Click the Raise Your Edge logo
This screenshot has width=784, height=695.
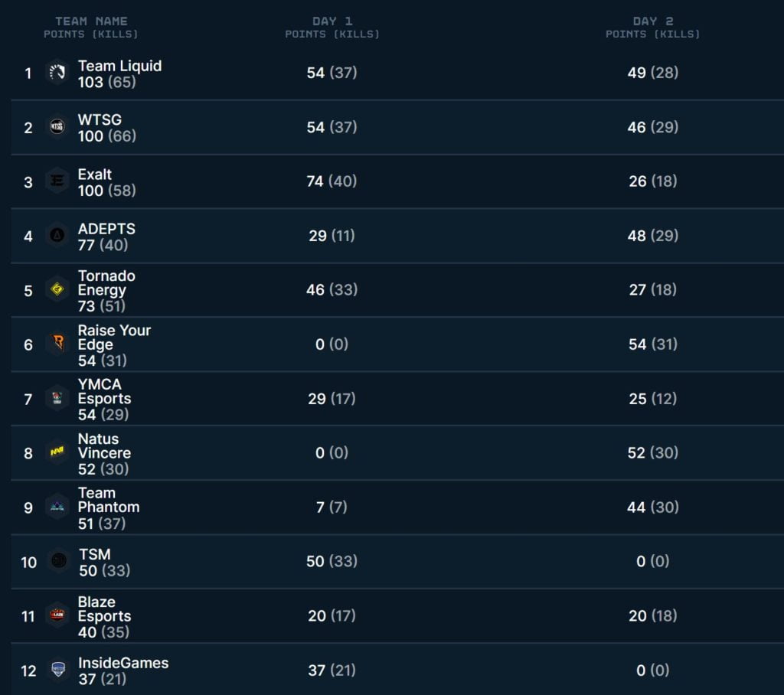coord(57,344)
